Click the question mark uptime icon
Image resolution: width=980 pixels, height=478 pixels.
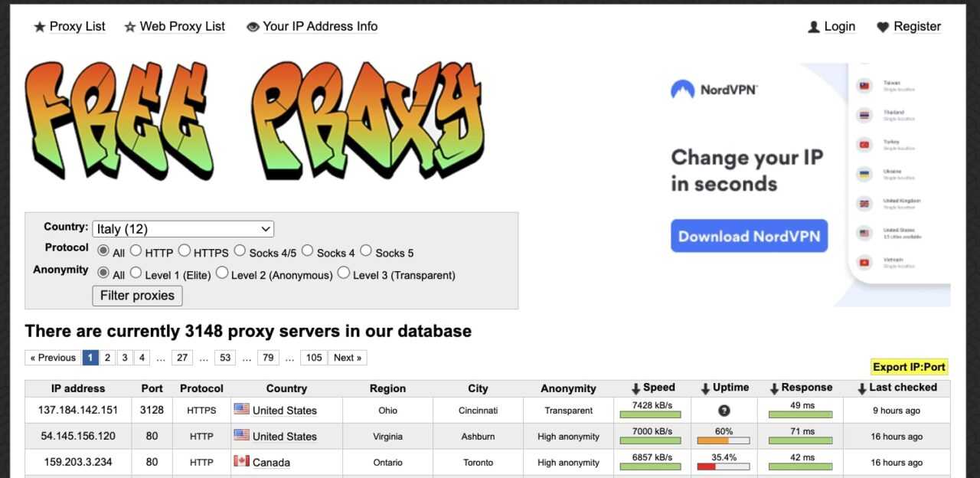[x=724, y=411]
